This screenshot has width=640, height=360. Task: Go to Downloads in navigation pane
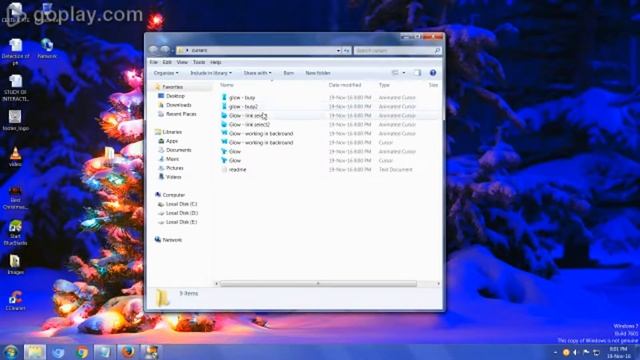pyautogui.click(x=178, y=105)
